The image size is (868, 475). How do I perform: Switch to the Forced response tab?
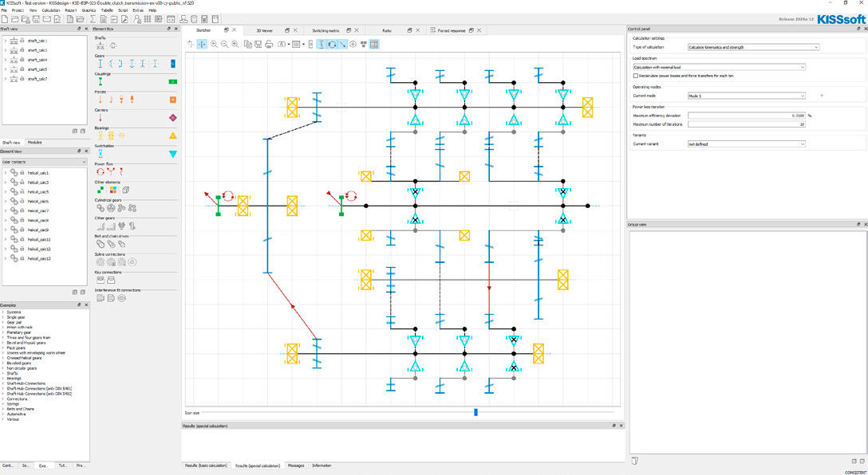click(x=452, y=30)
